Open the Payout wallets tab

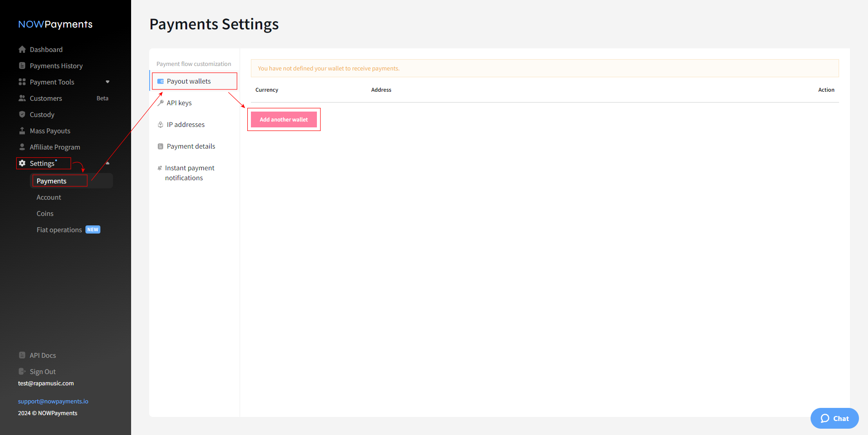[x=189, y=81]
